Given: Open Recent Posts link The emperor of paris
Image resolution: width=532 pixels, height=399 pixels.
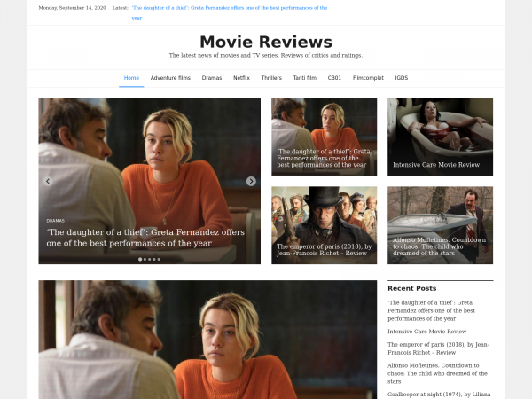Looking at the screenshot, I should (x=438, y=348).
